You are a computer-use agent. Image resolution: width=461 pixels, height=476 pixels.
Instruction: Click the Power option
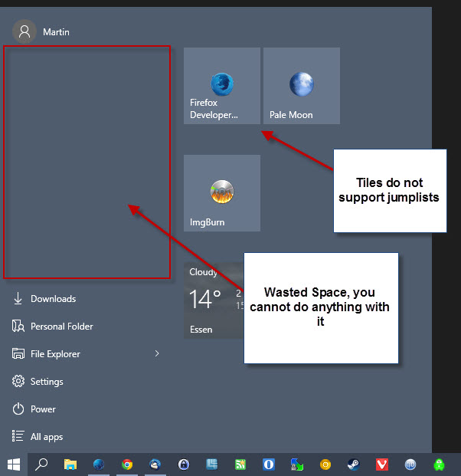tap(34, 409)
